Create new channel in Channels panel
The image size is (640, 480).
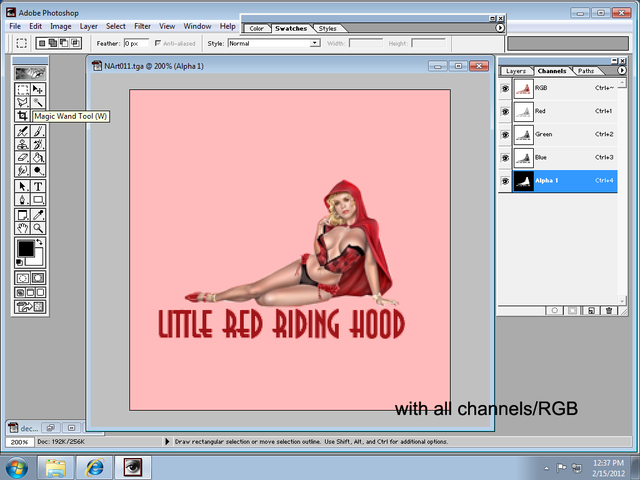591,311
